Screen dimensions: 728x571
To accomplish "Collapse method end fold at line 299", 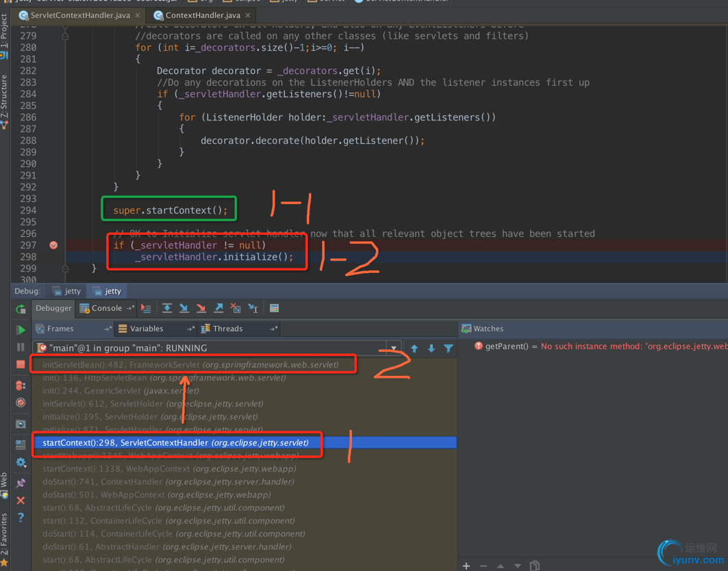I will (65, 268).
